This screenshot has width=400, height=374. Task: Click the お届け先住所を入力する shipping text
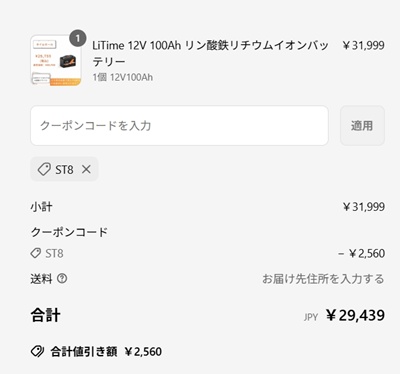point(323,279)
